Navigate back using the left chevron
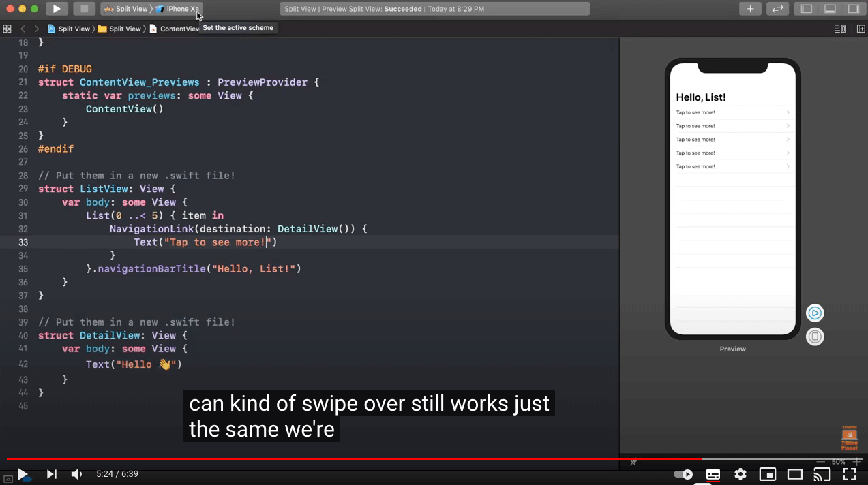This screenshot has height=485, width=868. (x=22, y=29)
